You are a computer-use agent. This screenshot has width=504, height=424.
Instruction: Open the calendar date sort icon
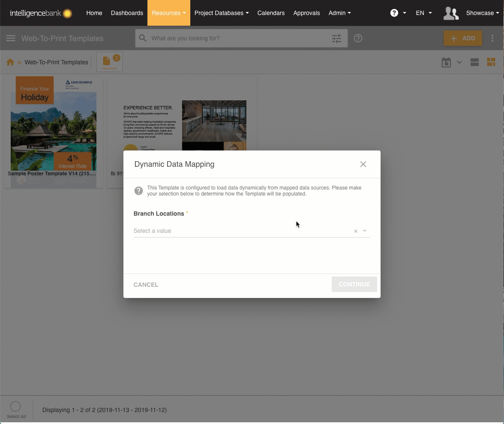point(446,63)
